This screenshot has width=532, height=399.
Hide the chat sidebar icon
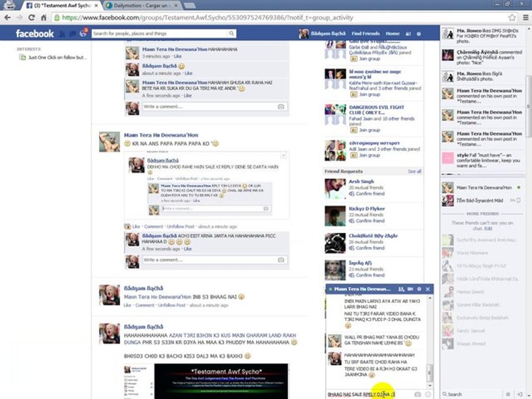[x=519, y=394]
